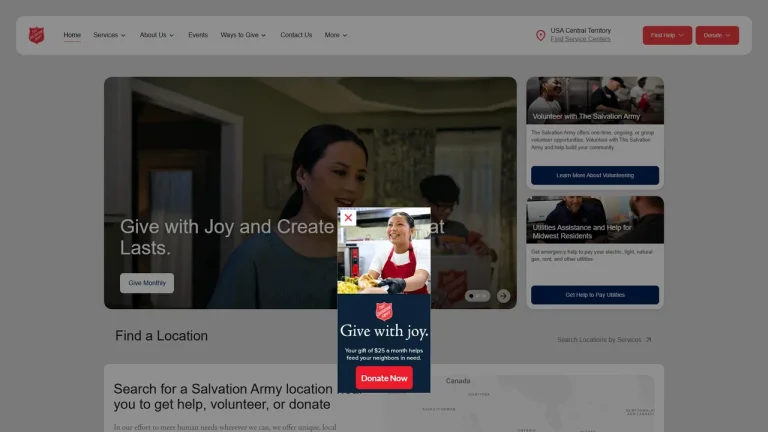Close the Give with joy popup
The height and width of the screenshot is (432, 768).
click(x=348, y=217)
